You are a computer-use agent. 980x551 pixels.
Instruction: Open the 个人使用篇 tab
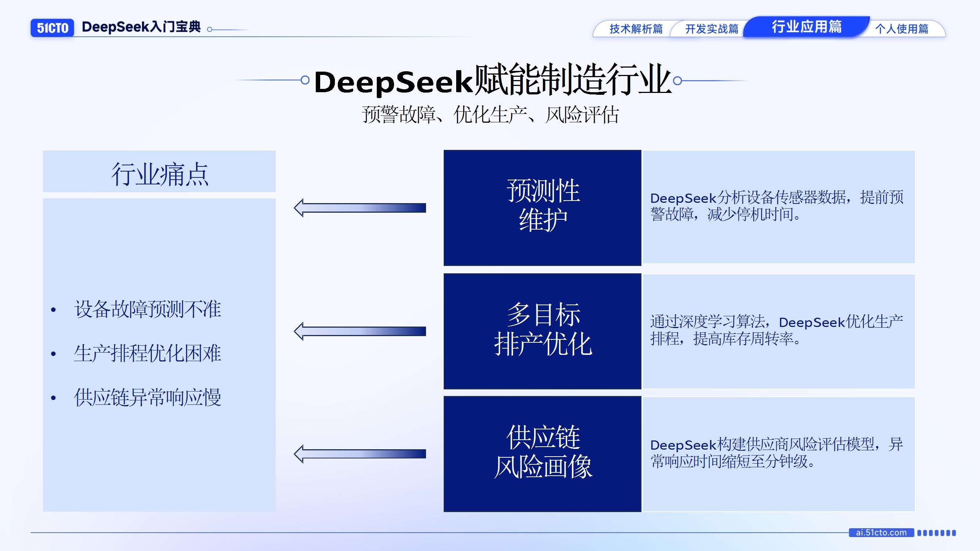tap(901, 29)
